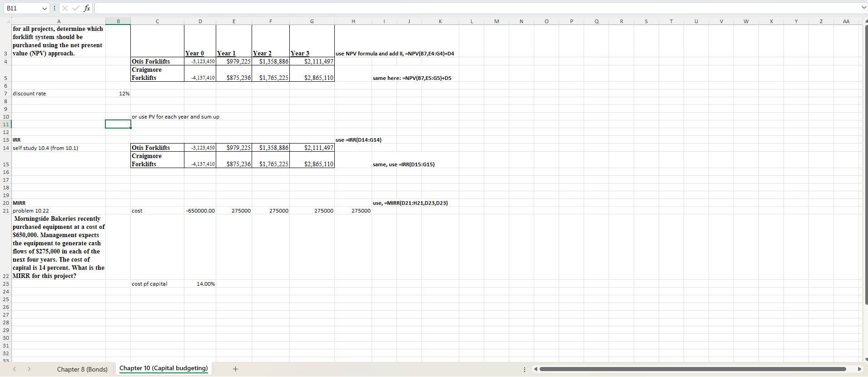
Task: Open Insert Function fx dialog
Action: point(87,8)
